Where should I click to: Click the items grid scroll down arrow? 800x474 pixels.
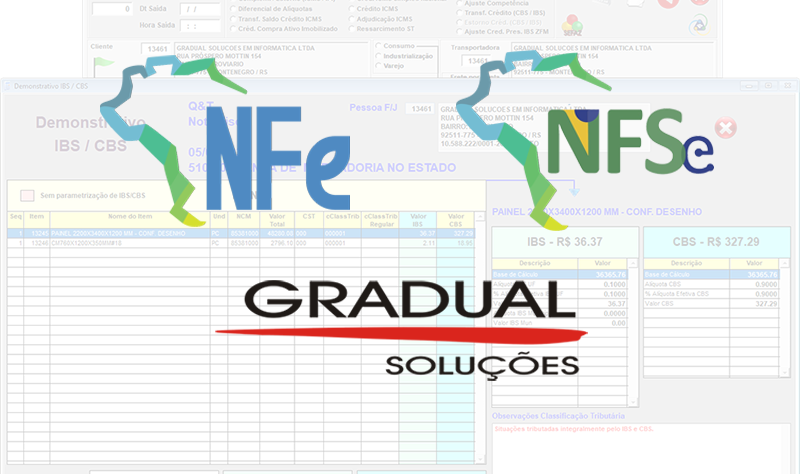point(480,459)
